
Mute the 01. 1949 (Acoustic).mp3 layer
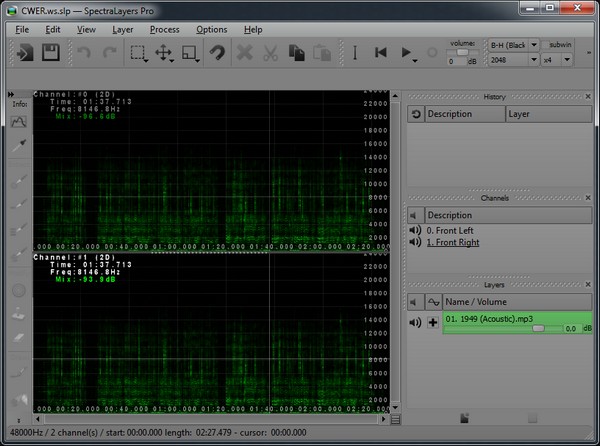point(415,323)
